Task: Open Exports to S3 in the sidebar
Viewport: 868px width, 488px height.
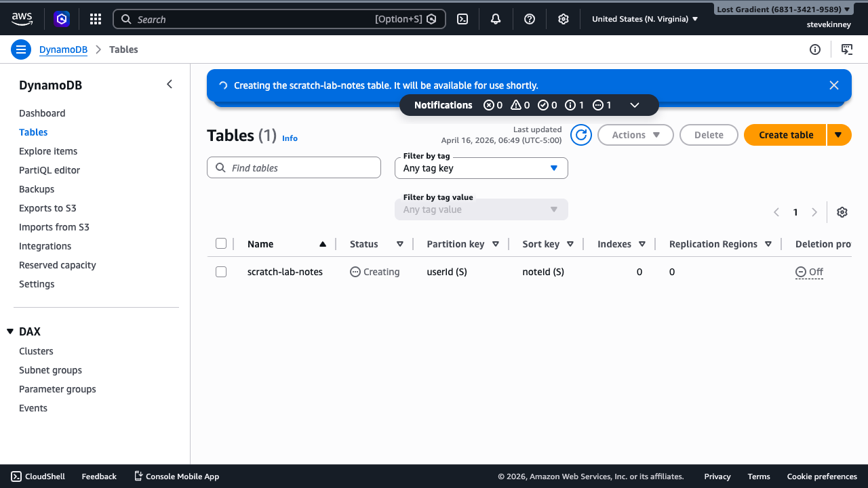Action: (x=47, y=208)
